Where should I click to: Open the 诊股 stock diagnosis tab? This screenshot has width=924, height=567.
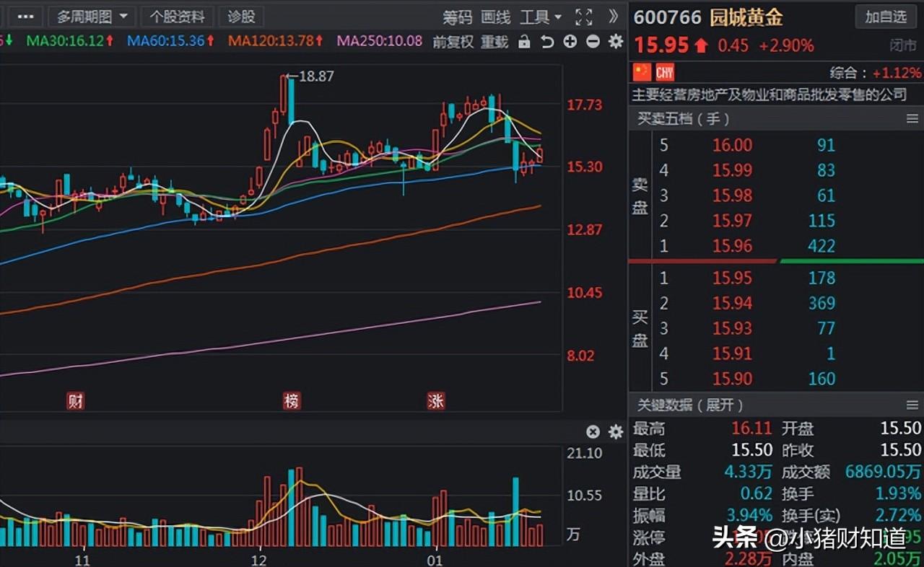coord(242,17)
